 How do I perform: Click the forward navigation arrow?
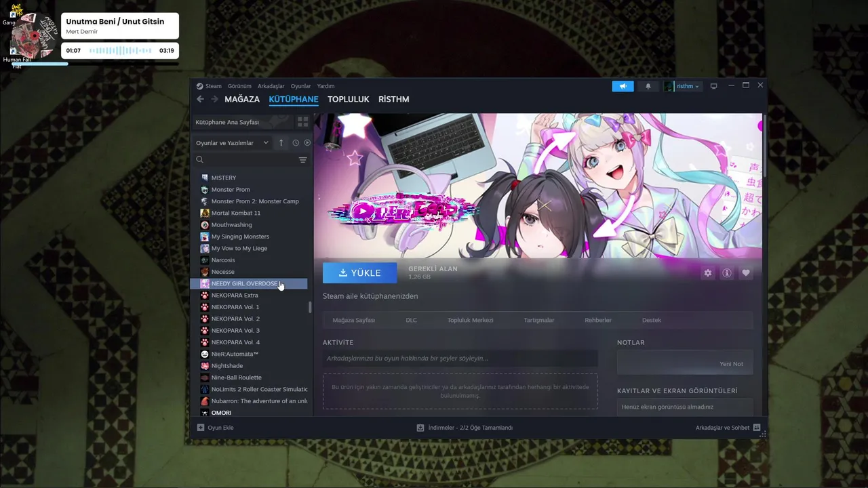point(215,99)
